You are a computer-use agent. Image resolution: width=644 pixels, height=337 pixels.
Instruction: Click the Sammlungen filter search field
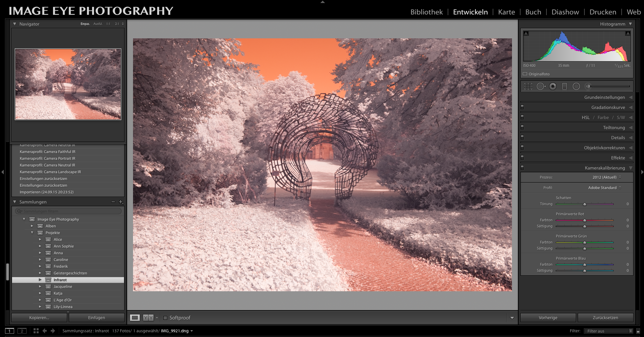tap(68, 211)
